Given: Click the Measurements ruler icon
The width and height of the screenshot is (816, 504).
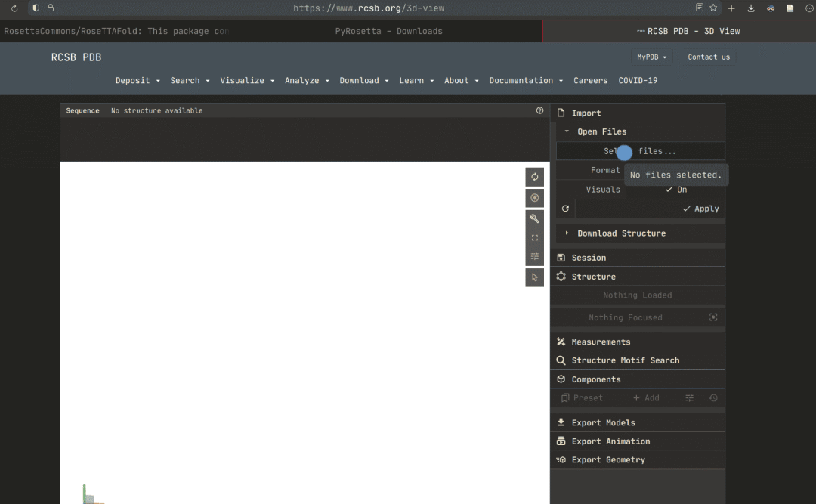Looking at the screenshot, I should (x=561, y=342).
